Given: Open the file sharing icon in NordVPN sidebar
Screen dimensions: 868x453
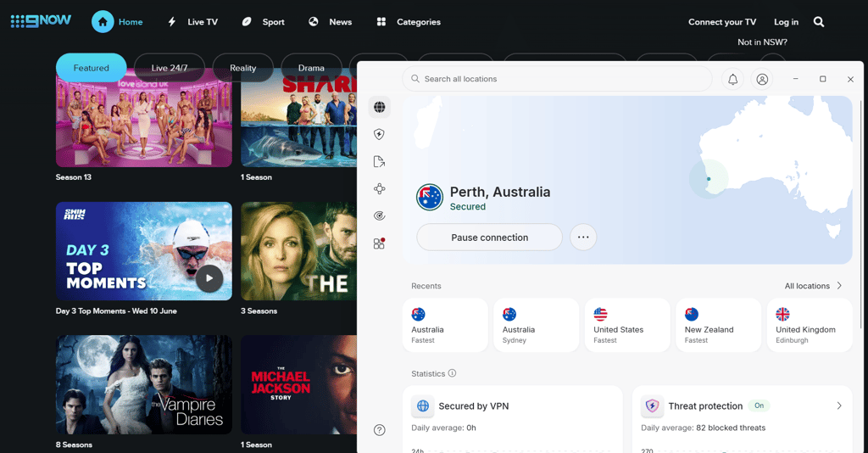Looking at the screenshot, I should pos(379,161).
